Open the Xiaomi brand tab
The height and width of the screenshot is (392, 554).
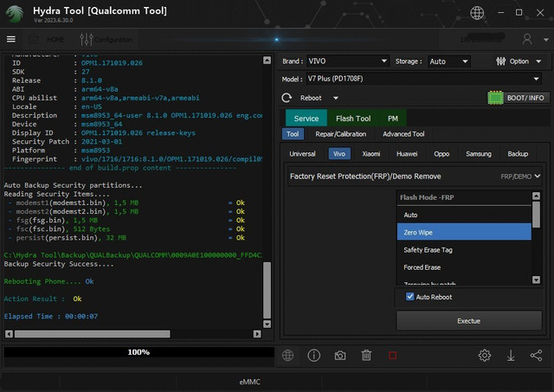pos(371,154)
